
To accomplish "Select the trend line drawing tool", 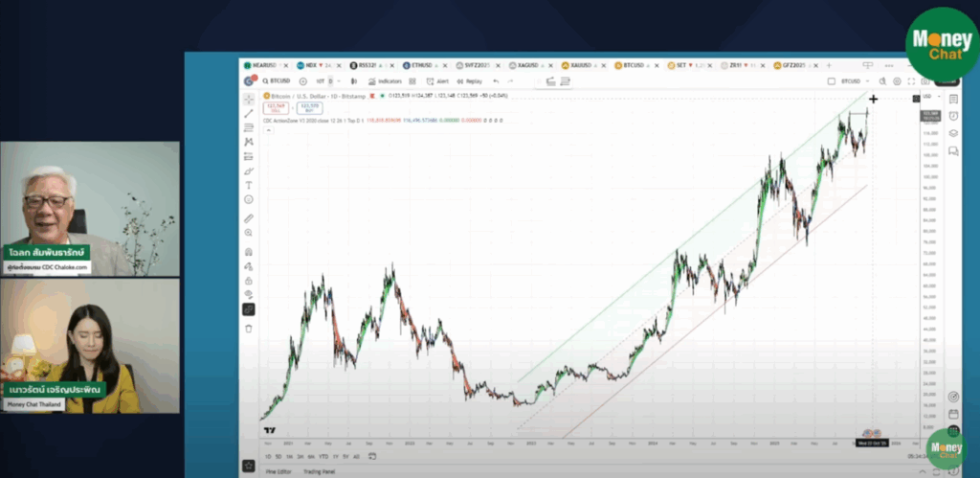I will click(x=249, y=114).
